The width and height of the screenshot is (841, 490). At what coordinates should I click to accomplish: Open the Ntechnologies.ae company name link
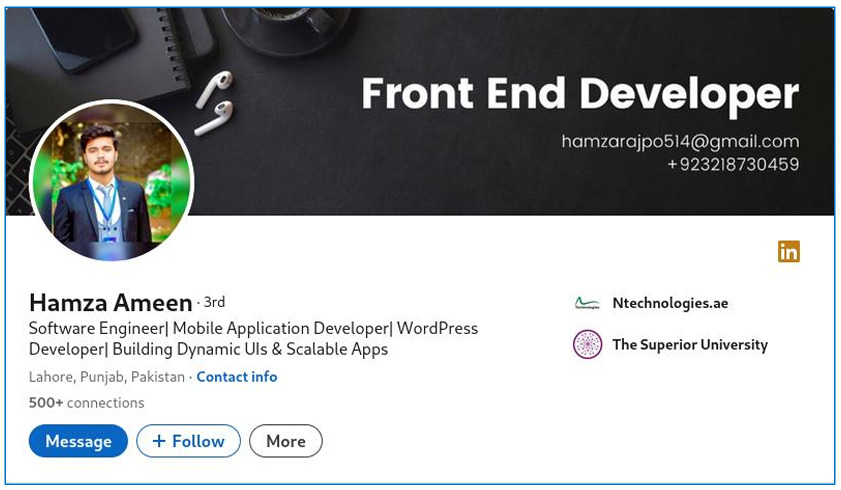click(x=670, y=303)
